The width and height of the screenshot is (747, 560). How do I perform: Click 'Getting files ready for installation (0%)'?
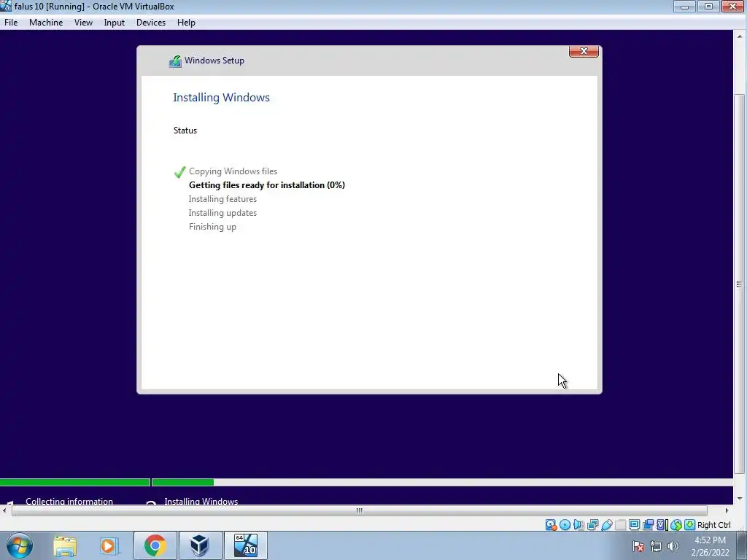point(267,185)
